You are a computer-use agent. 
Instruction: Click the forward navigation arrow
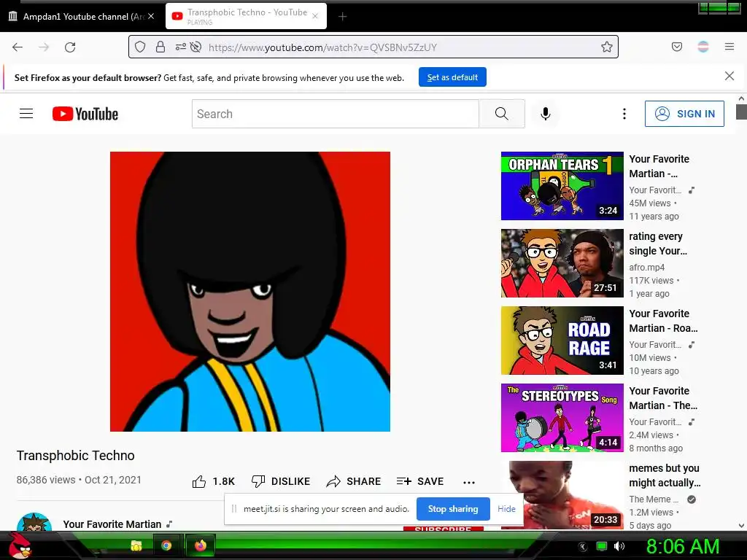(44, 47)
